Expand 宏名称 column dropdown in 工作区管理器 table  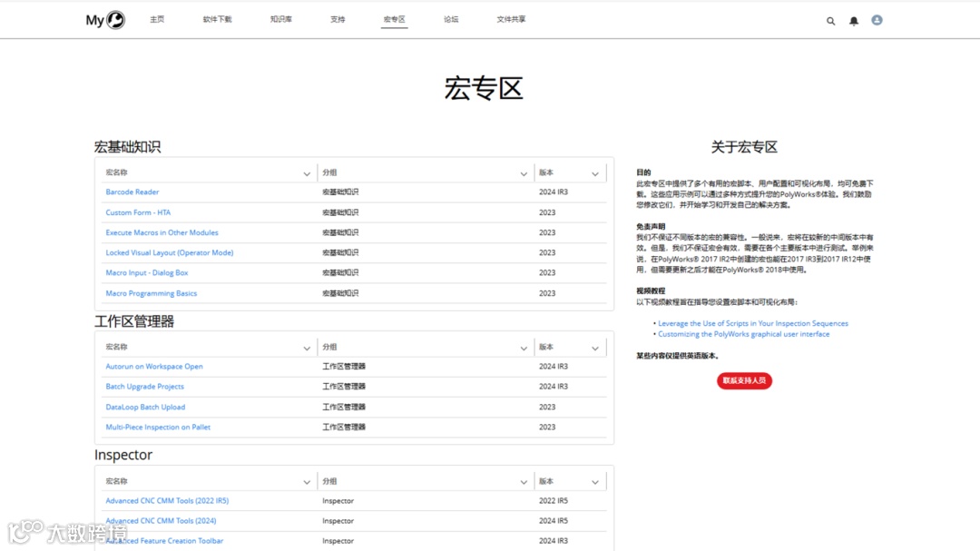pyautogui.click(x=307, y=349)
